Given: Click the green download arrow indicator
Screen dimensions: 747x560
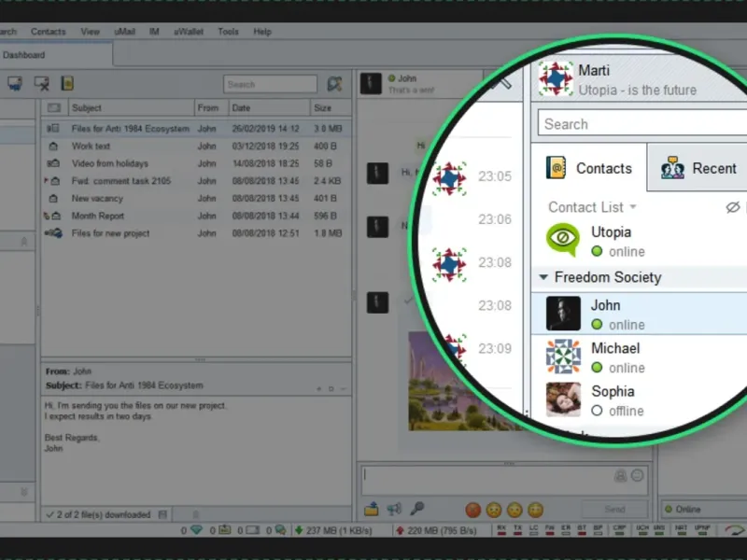Looking at the screenshot, I should 299,530.
